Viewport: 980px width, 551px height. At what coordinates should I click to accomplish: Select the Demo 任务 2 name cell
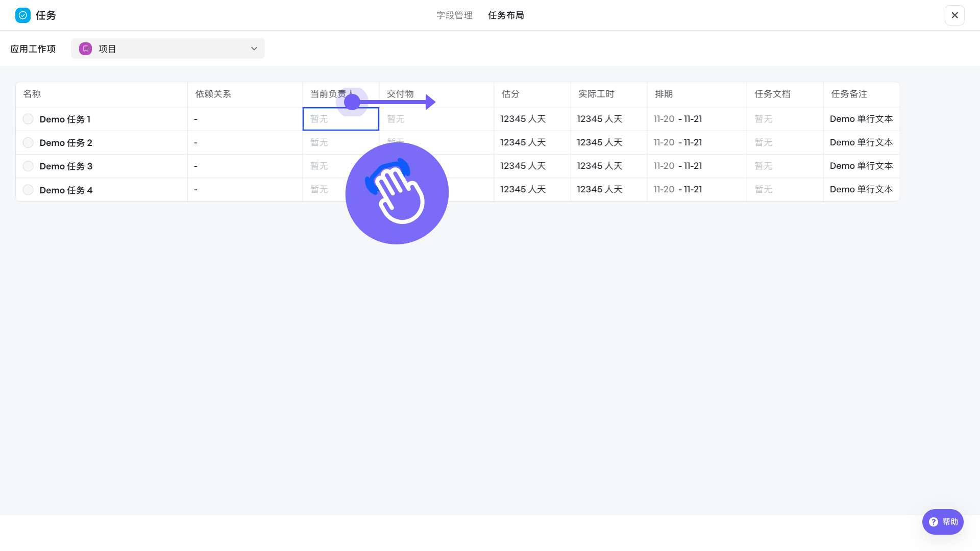[x=102, y=142]
